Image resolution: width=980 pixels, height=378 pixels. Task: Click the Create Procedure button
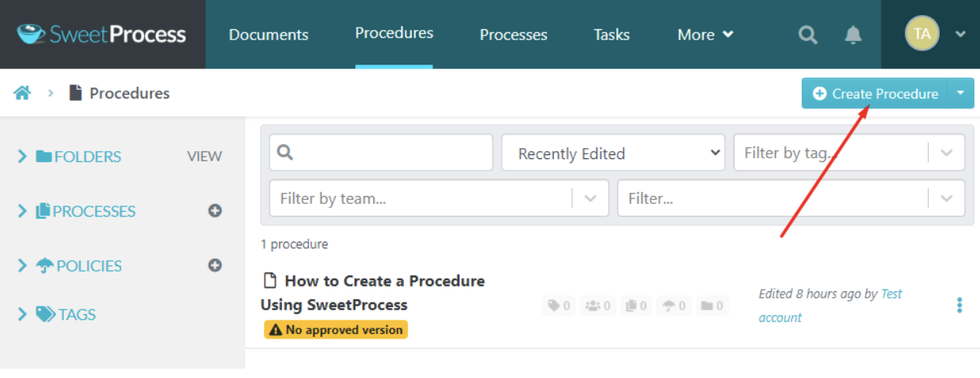875,93
